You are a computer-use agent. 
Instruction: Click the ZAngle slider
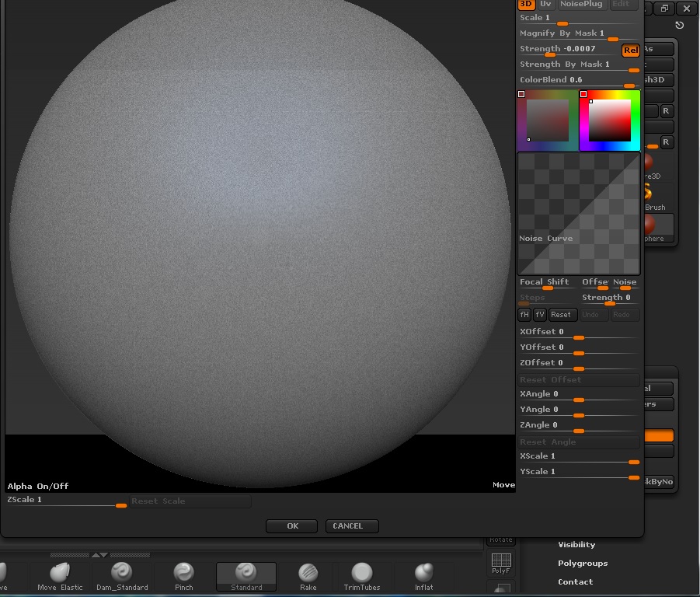tap(579, 426)
